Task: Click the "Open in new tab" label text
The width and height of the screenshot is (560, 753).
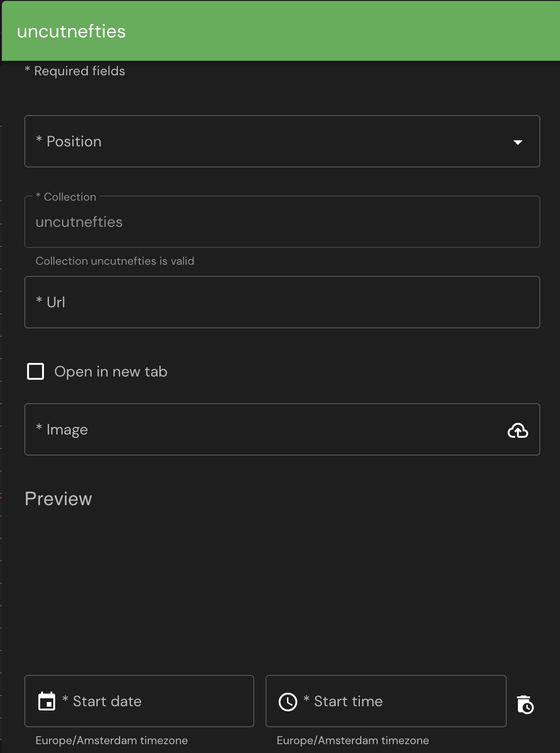Action: pyautogui.click(x=111, y=372)
